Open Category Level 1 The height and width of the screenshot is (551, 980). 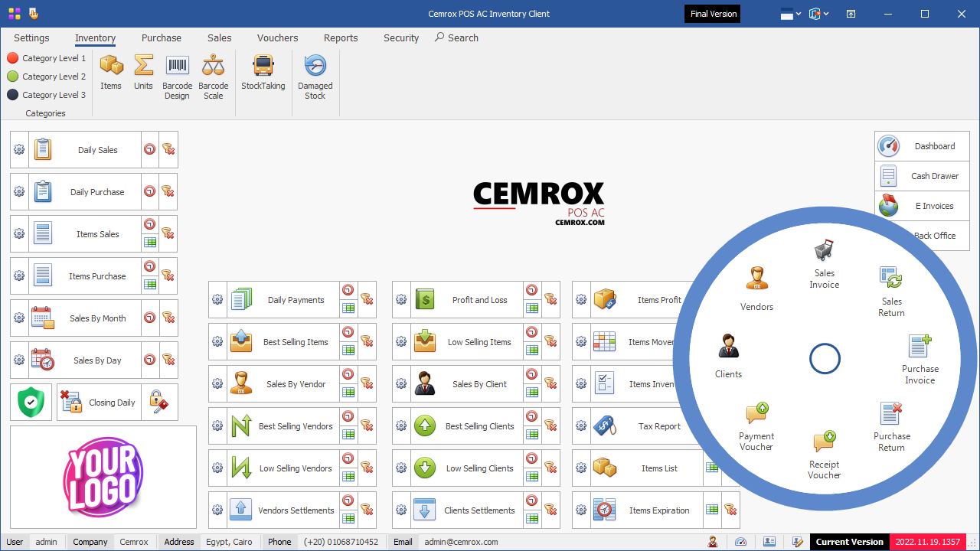(x=47, y=58)
